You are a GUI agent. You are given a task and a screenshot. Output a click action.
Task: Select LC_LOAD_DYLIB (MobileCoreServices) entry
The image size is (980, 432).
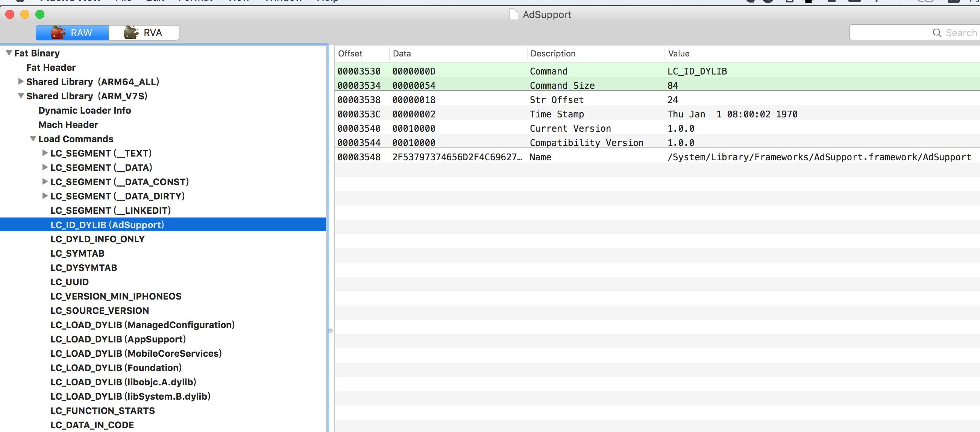[x=136, y=354]
